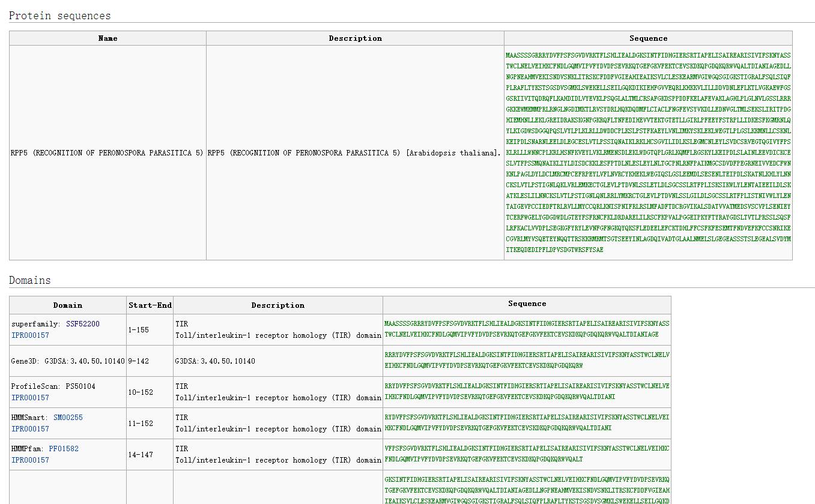Screen dimensions: 815x504
Task: Click the Domain column header
Action: [x=68, y=305]
